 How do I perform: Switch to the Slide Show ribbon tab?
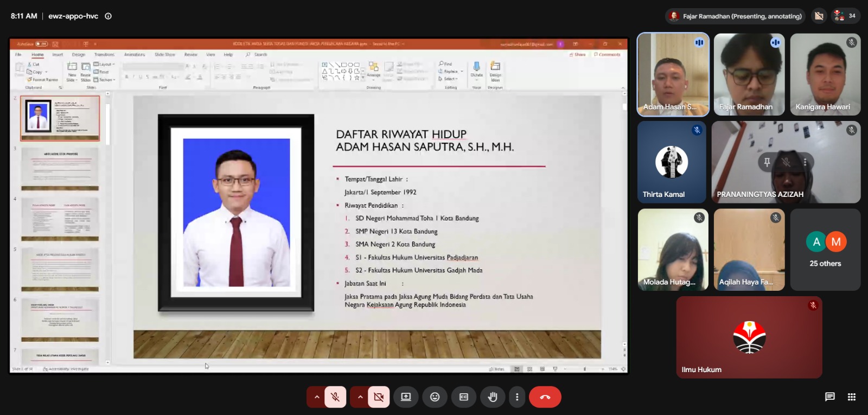165,55
